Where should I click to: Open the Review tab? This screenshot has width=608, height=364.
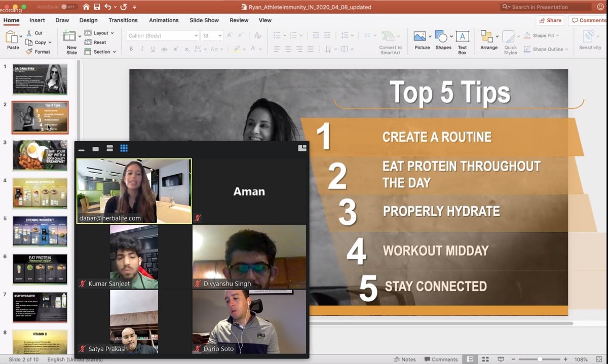239,20
